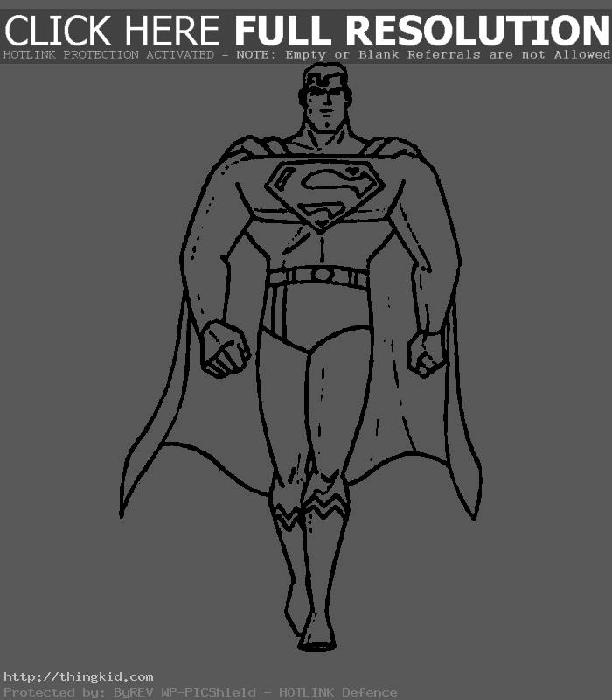This screenshot has height=700, width=612.
Task: Click the NOTE about blank referrals
Action: [435, 55]
